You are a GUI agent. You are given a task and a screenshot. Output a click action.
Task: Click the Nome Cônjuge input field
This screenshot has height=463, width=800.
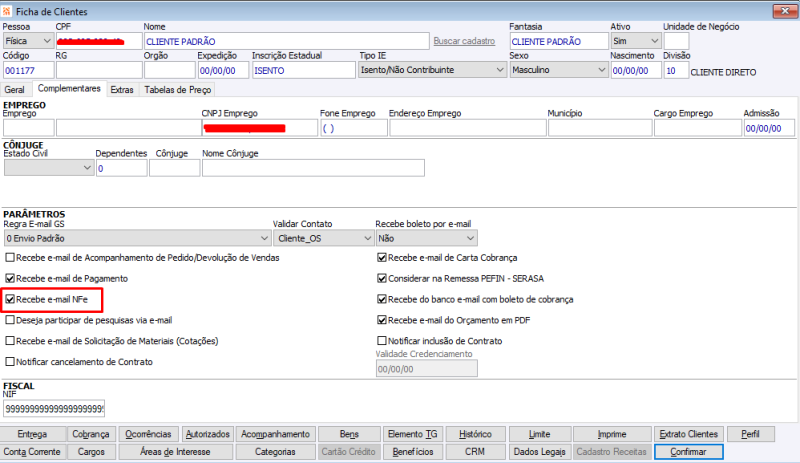tap(313, 168)
